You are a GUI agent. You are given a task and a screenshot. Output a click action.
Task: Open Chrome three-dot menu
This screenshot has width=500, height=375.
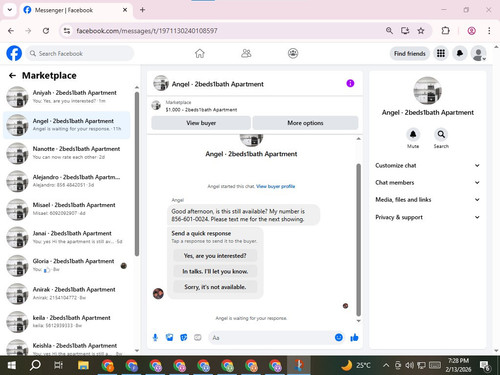pyautogui.click(x=489, y=31)
